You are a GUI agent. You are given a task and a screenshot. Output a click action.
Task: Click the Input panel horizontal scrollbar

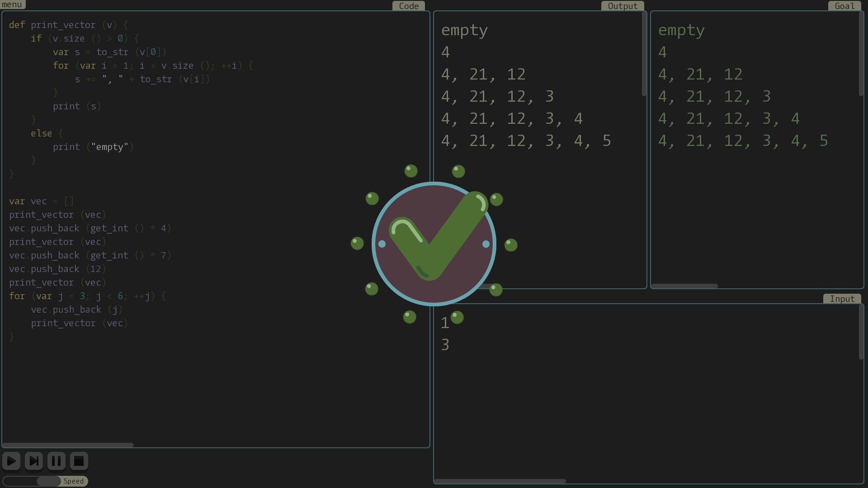click(500, 481)
